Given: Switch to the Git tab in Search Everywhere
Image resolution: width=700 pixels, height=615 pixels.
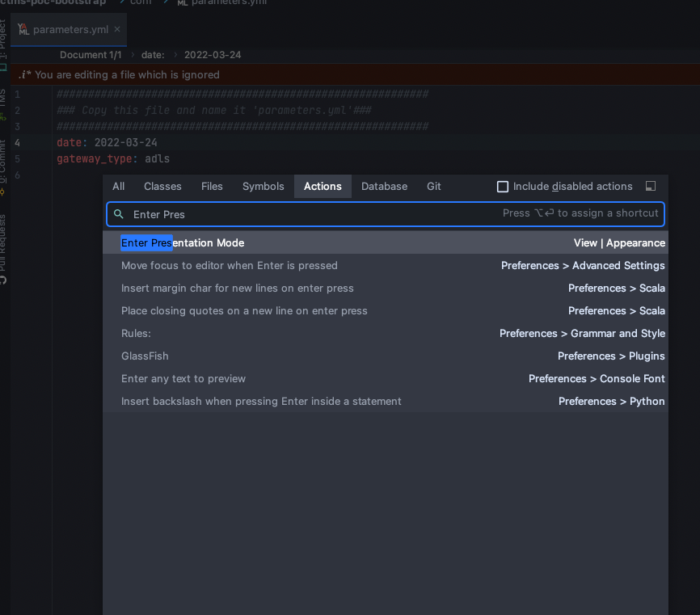Looking at the screenshot, I should (433, 187).
